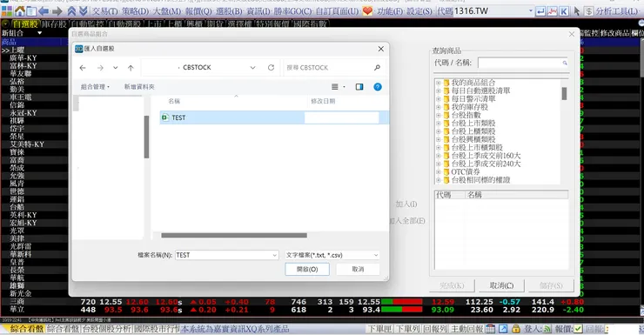This screenshot has width=644, height=335.
Task: Open the view options dropdown in dialog
Action: coord(344,87)
